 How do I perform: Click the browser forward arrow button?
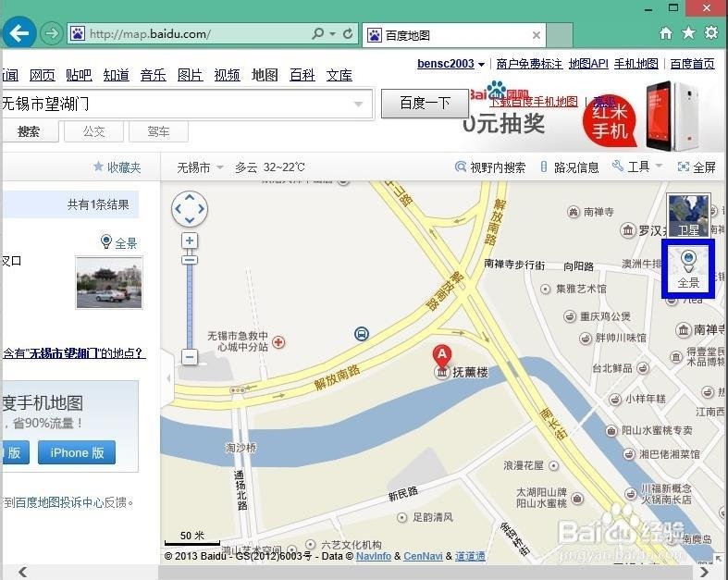click(51, 33)
